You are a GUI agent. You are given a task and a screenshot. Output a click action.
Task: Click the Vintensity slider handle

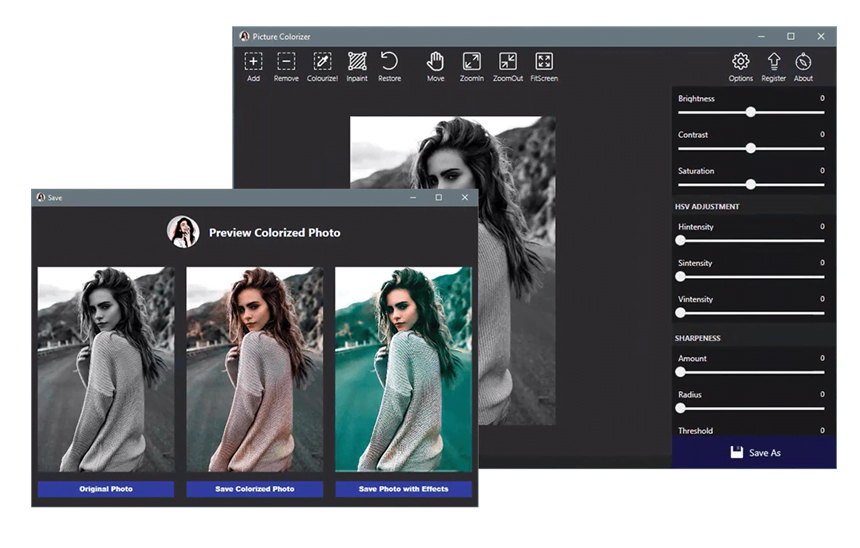pyautogui.click(x=681, y=313)
